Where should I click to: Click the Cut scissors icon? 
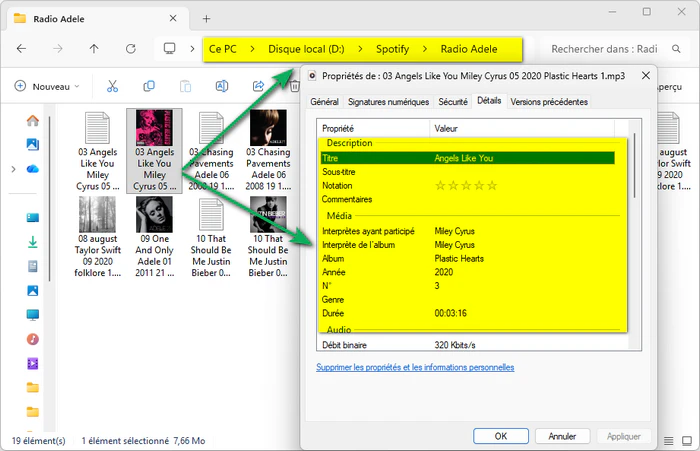coord(112,86)
